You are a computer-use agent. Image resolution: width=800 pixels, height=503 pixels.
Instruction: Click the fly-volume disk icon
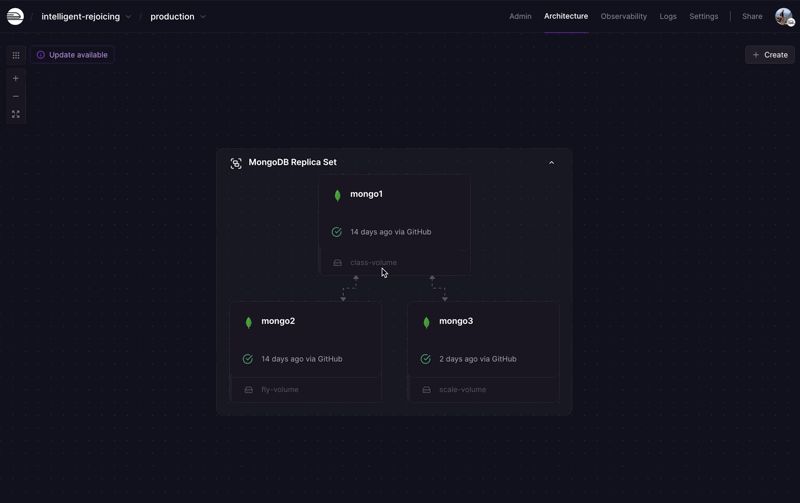pos(248,390)
